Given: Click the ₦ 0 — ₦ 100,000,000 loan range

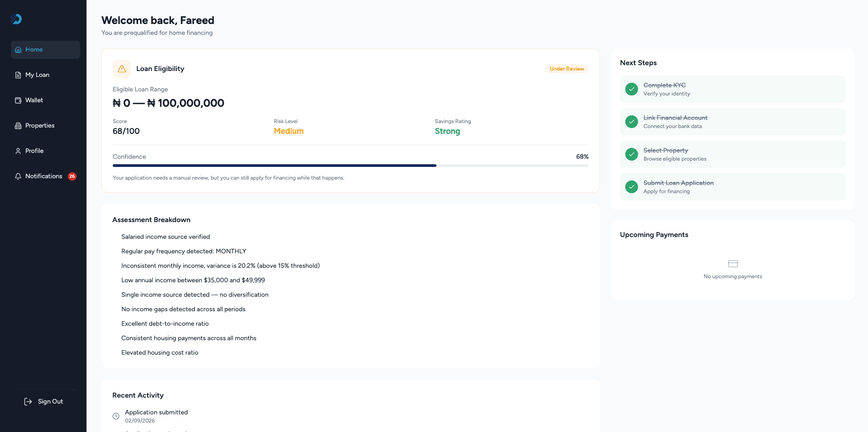Looking at the screenshot, I should point(168,103).
